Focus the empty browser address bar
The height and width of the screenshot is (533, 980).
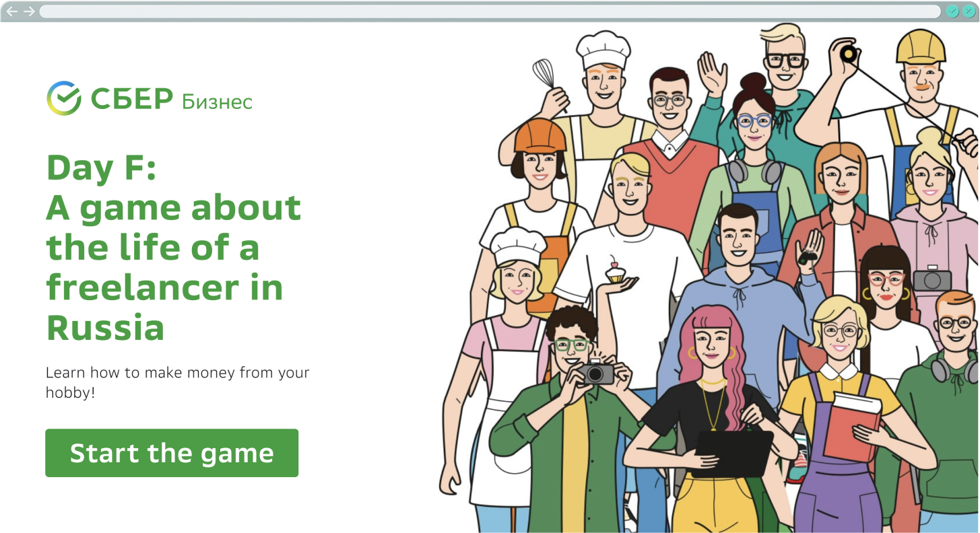point(490,11)
